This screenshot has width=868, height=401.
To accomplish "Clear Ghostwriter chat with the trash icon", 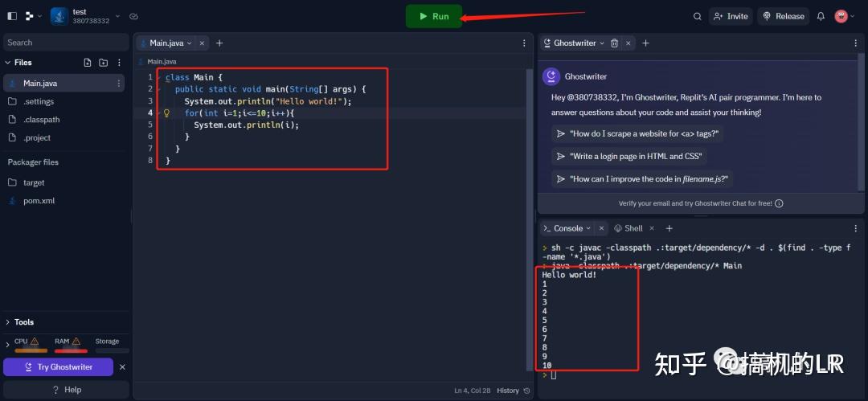I will (x=614, y=43).
